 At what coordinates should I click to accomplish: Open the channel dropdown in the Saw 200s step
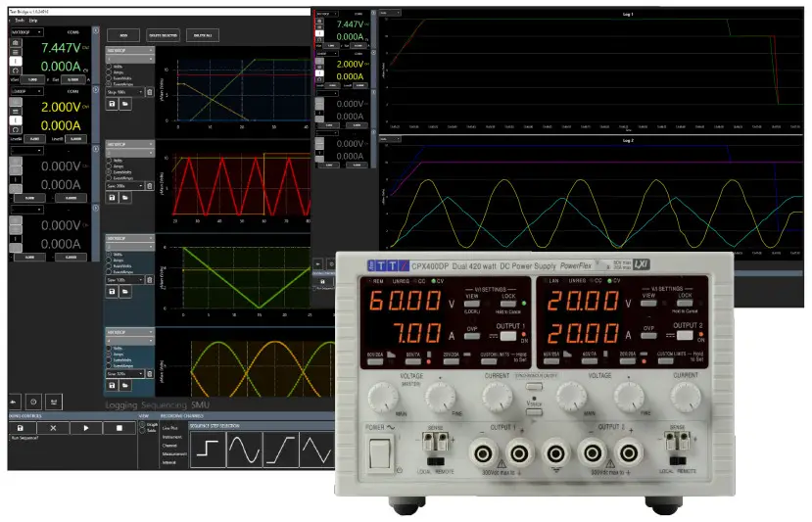tap(130, 154)
